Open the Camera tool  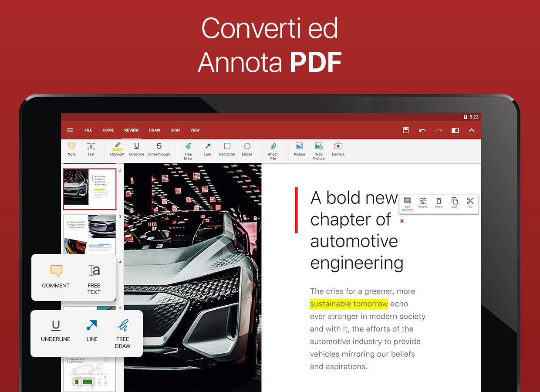tap(338, 149)
